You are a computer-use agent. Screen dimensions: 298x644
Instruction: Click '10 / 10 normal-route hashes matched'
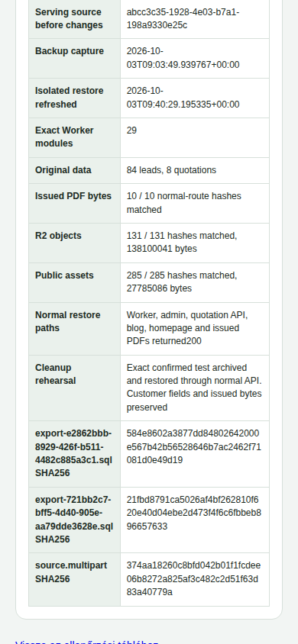(183, 203)
